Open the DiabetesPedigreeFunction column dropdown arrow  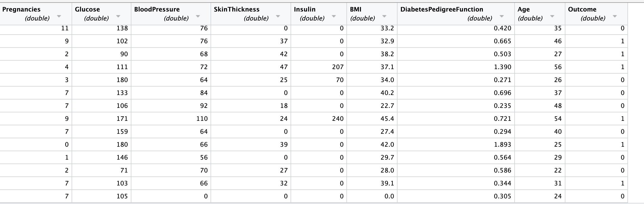(502, 16)
